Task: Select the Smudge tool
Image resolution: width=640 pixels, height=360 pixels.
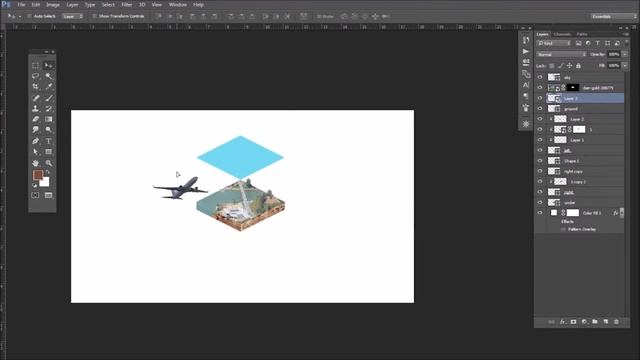Action: point(36,130)
